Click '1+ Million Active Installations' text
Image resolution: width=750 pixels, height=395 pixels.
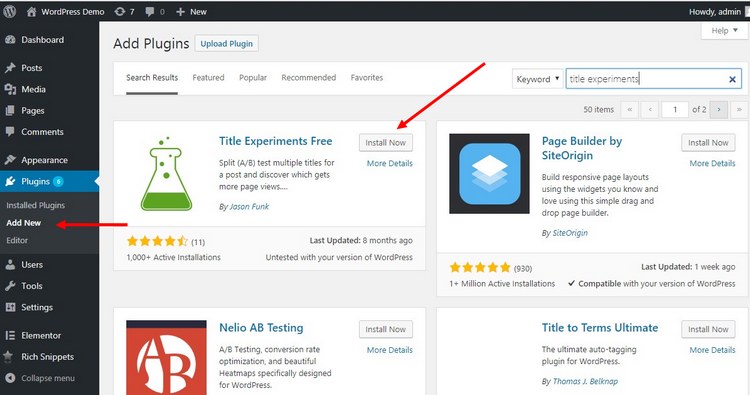[x=502, y=284]
